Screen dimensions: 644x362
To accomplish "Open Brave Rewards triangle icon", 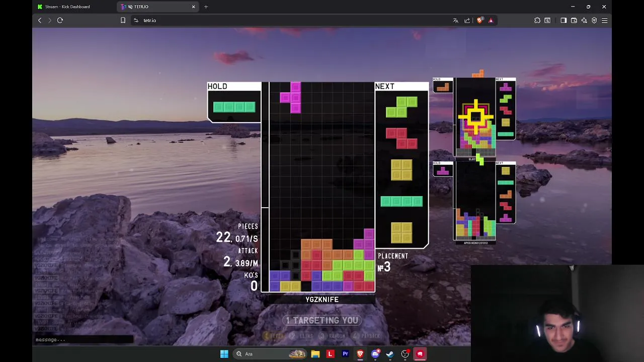I will coord(491,20).
